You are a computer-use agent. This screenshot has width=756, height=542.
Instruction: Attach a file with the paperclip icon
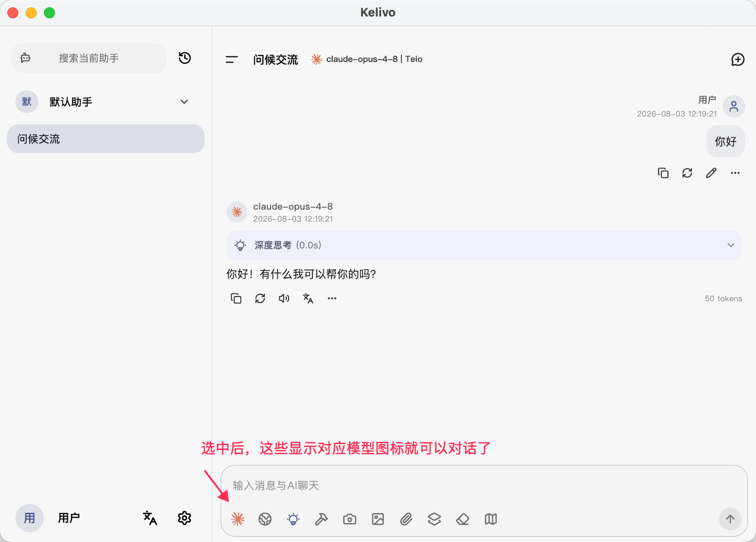tap(406, 519)
